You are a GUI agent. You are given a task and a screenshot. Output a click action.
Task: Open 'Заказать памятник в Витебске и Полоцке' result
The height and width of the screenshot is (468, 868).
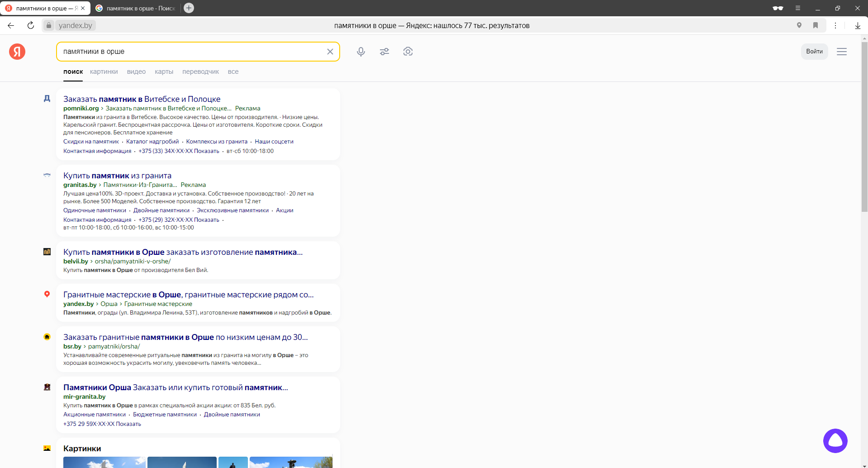(x=142, y=99)
